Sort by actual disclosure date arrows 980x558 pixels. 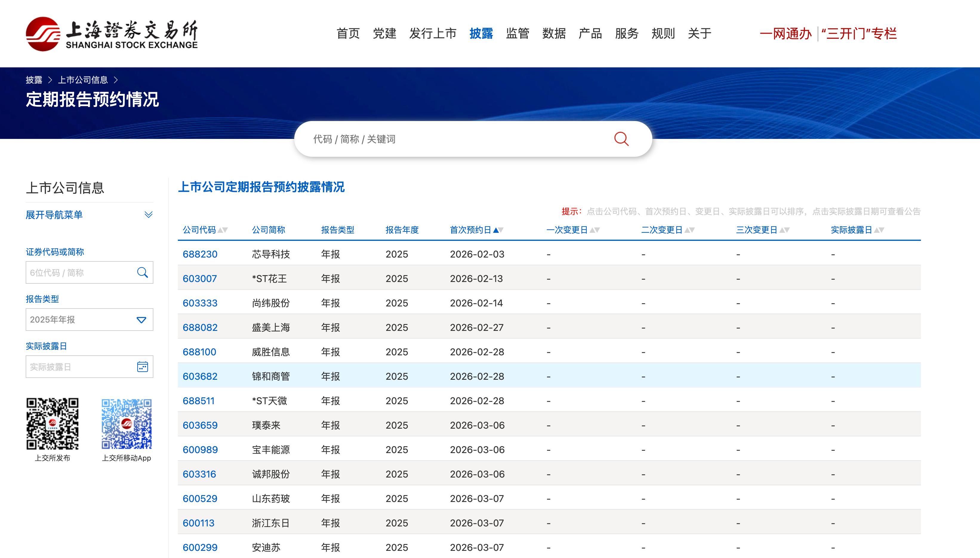pyautogui.click(x=879, y=230)
